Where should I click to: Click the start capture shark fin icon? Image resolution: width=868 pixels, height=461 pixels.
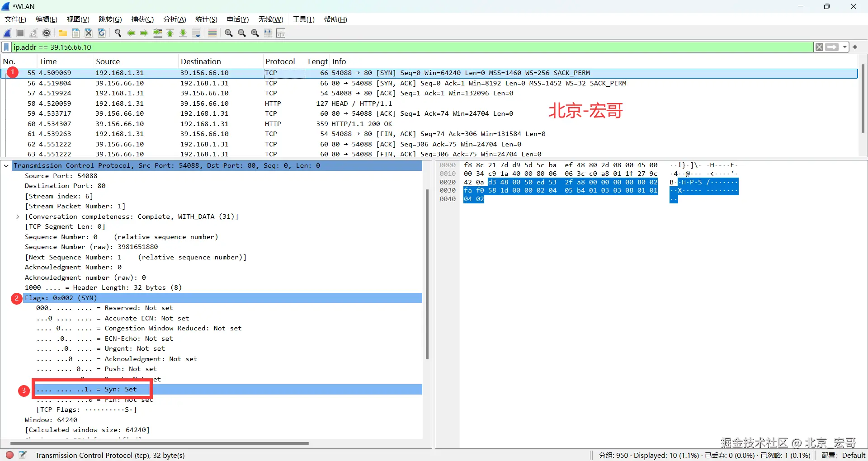click(8, 33)
